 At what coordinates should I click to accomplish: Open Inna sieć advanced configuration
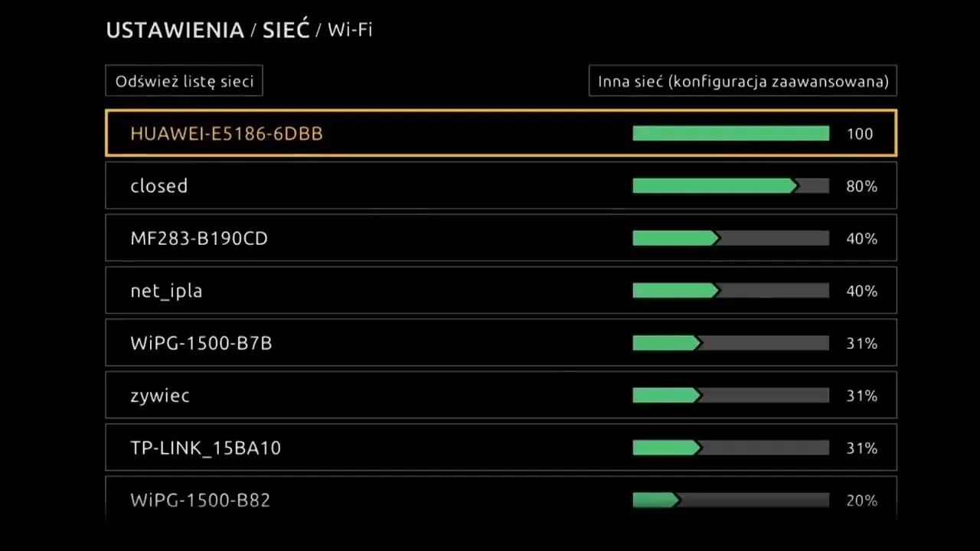743,81
